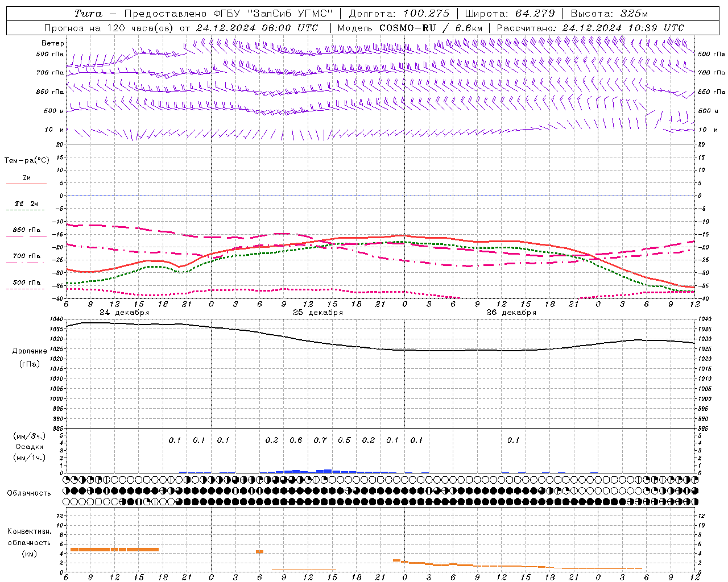The width and height of the screenshot is (728, 582).
Task: Click the '26 декабря' date label
Action: click(x=511, y=313)
